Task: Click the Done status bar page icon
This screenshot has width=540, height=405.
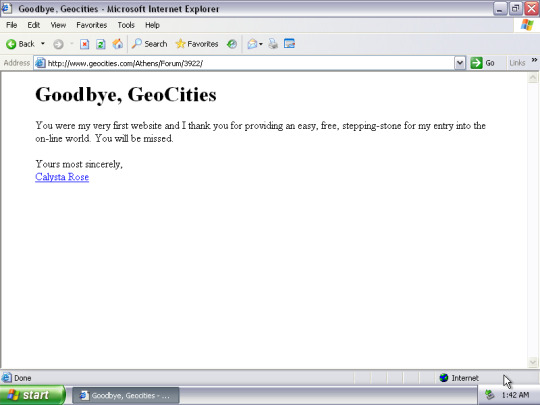Action: pos(7,378)
